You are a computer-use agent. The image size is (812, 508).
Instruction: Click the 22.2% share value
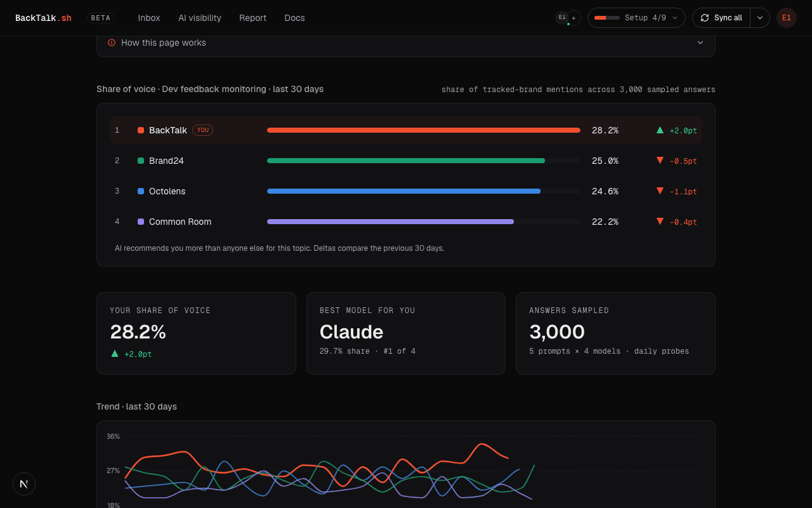(x=605, y=222)
